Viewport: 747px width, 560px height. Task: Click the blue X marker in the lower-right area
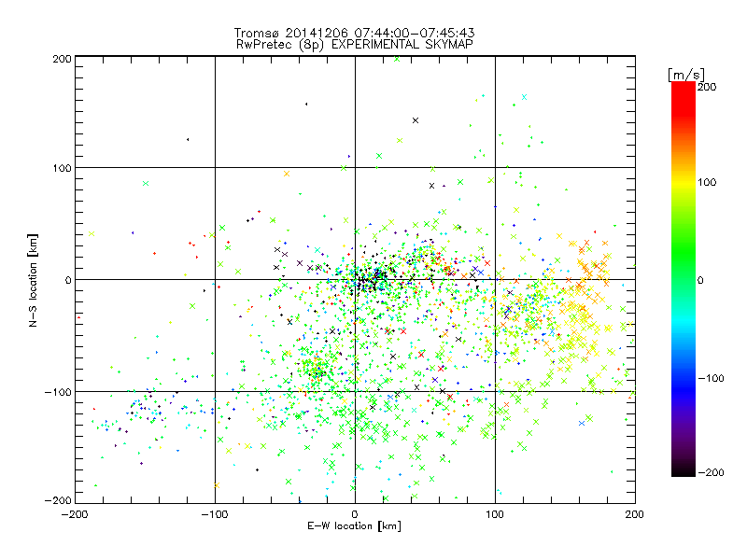click(581, 423)
